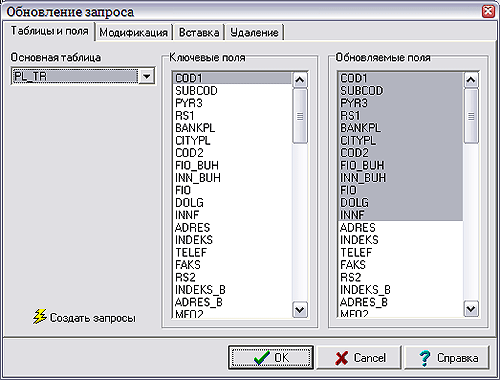Select FIO in Ключевые поля list
500x380 pixels.
point(233,190)
